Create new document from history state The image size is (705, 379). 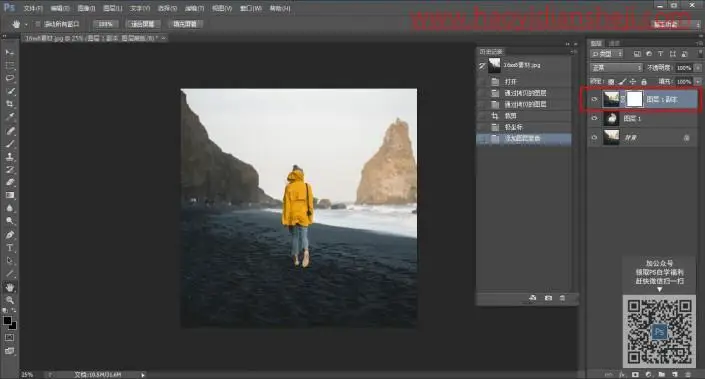pos(533,298)
